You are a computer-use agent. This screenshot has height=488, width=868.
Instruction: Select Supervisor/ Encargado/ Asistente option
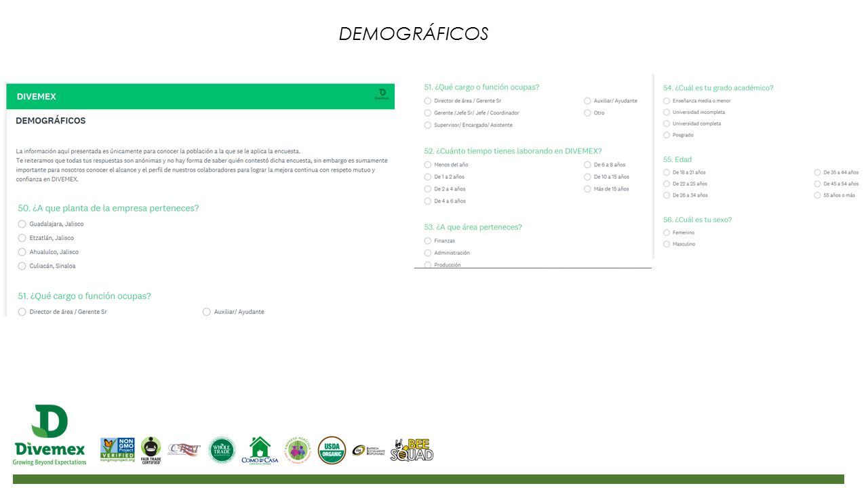coord(428,125)
